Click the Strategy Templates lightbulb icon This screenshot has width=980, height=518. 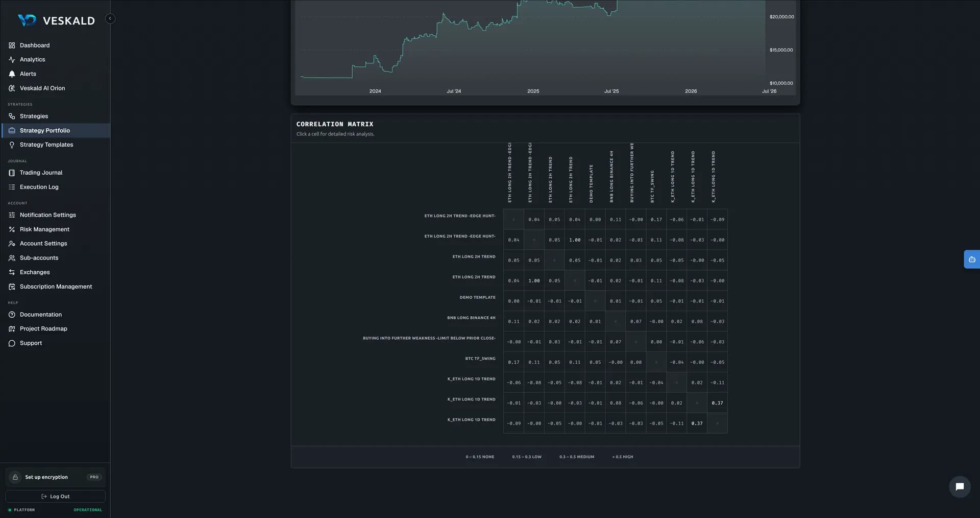point(12,145)
